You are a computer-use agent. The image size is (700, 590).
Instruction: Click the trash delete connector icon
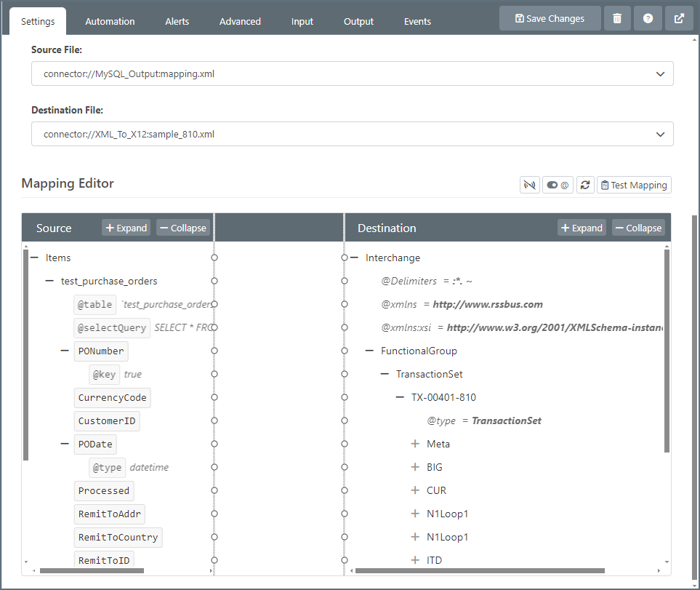click(x=617, y=18)
